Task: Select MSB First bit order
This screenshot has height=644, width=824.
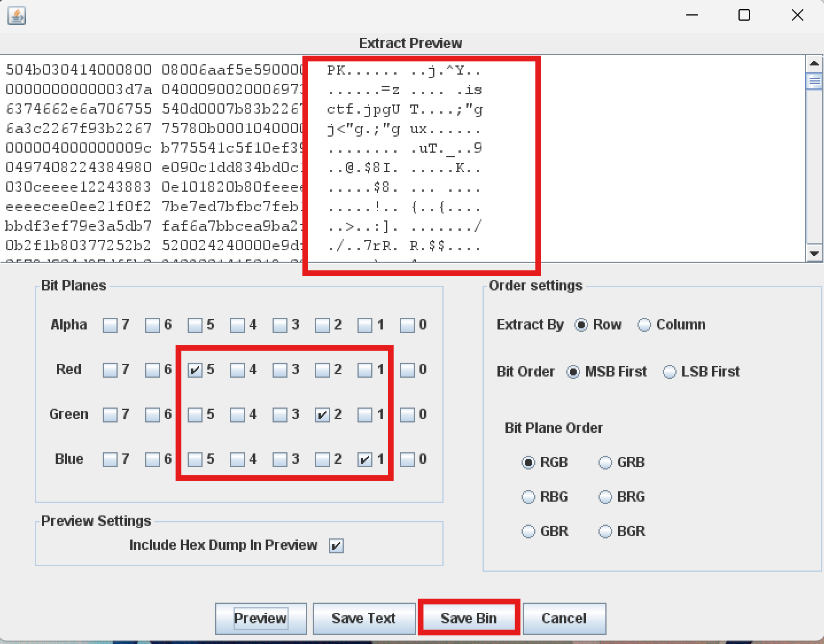Action: pos(573,372)
